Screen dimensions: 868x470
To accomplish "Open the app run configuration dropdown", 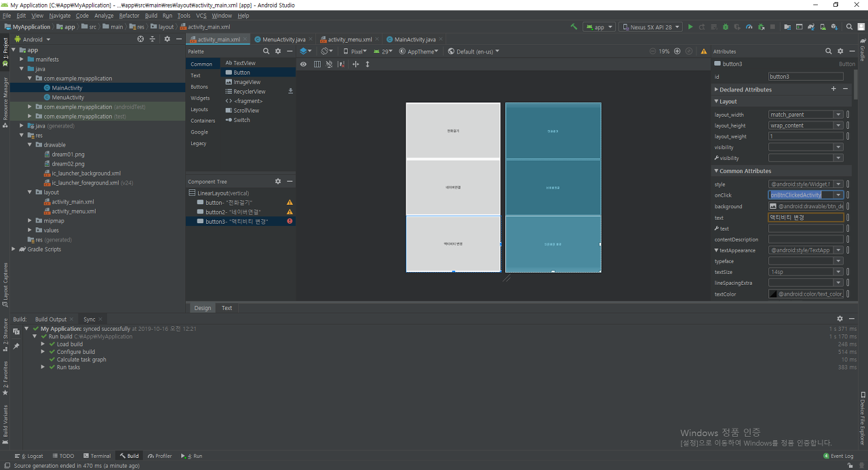I will point(599,27).
